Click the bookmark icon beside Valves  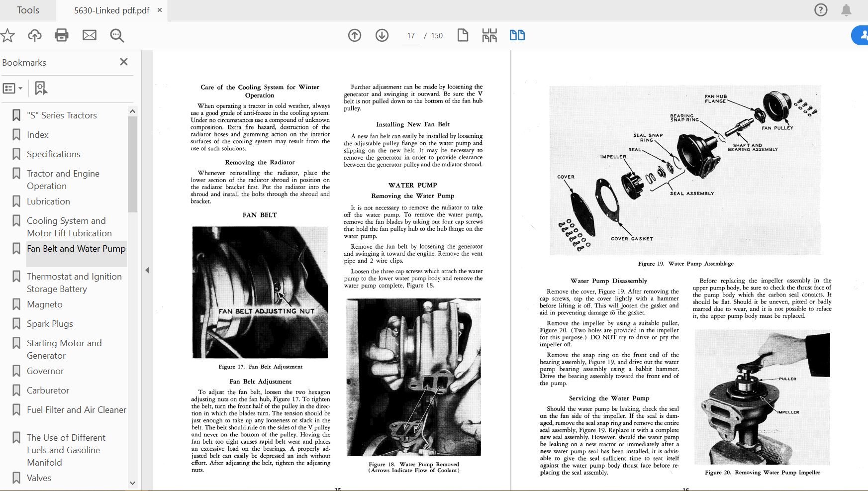coord(16,478)
